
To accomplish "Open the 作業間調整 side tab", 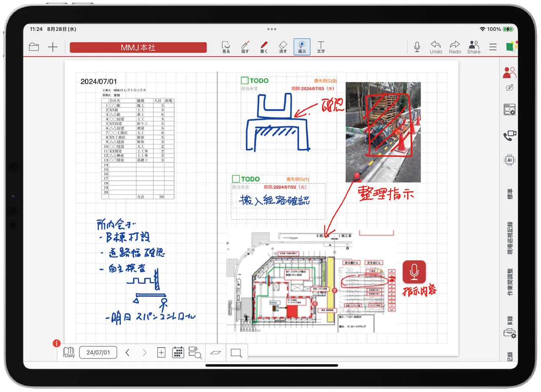I will (510, 282).
